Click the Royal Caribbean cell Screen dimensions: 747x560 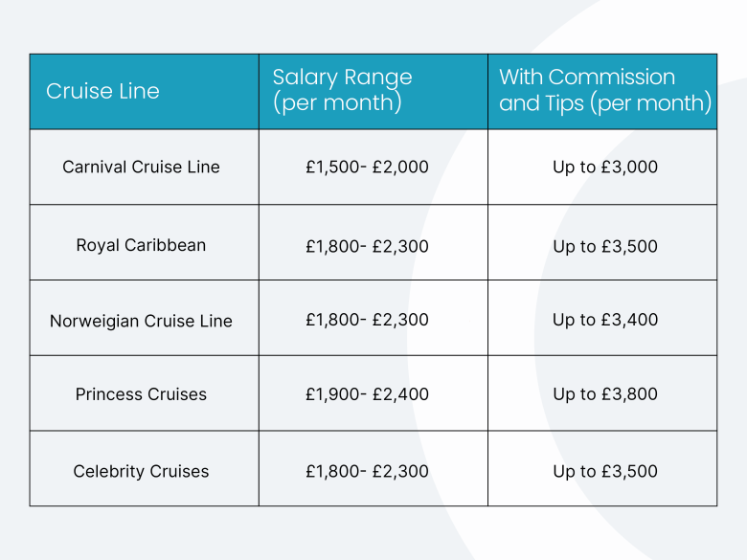tap(145, 242)
